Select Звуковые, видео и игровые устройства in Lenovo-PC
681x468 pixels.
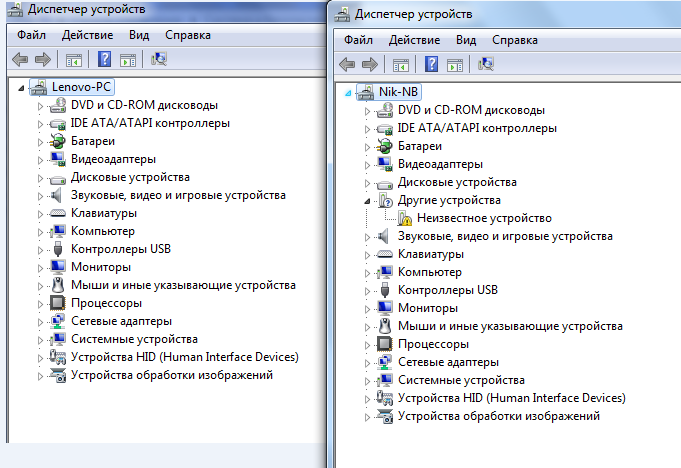point(179,195)
